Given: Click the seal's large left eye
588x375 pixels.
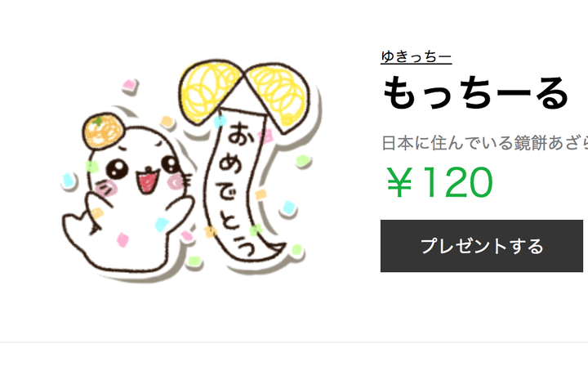Looking at the screenshot, I should click(117, 169).
